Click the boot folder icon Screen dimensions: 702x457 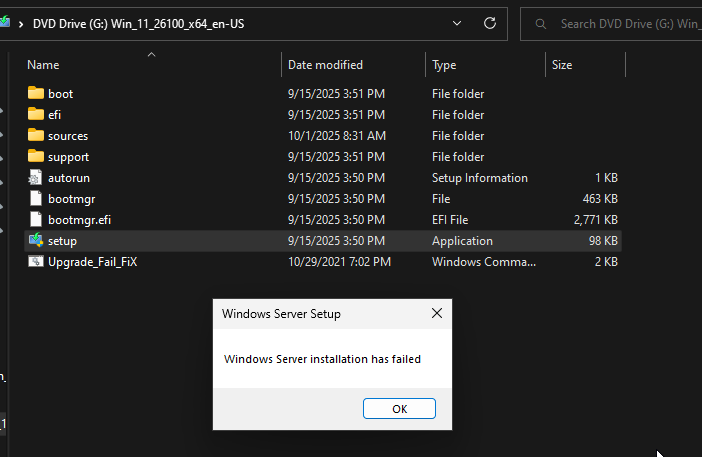(x=36, y=93)
